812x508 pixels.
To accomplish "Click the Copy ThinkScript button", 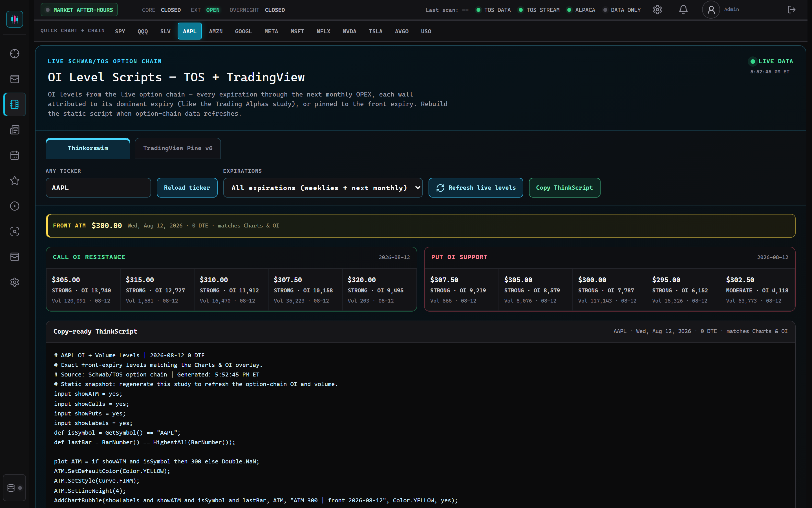I will (x=564, y=188).
